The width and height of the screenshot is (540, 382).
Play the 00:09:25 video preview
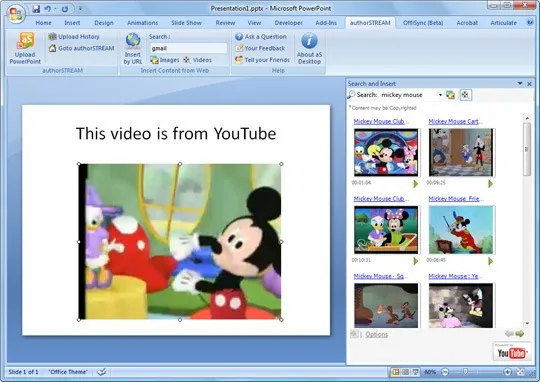pyautogui.click(x=490, y=184)
